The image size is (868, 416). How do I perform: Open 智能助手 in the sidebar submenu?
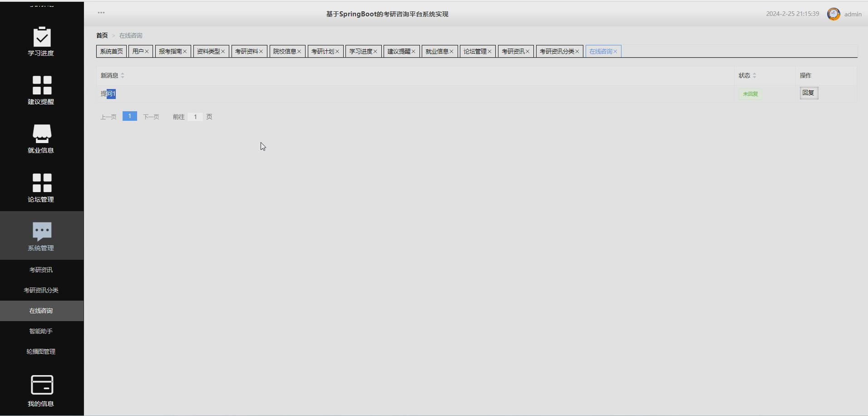click(41, 331)
